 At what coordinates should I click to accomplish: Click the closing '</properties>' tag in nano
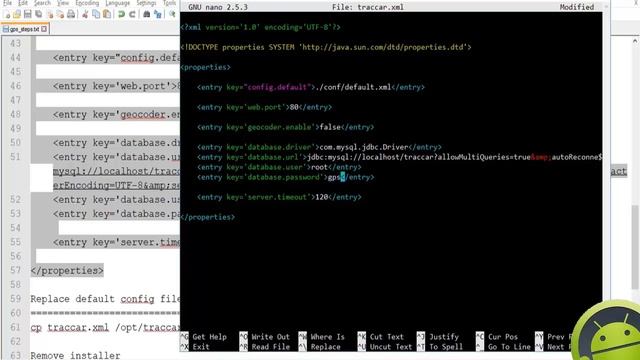(x=207, y=217)
